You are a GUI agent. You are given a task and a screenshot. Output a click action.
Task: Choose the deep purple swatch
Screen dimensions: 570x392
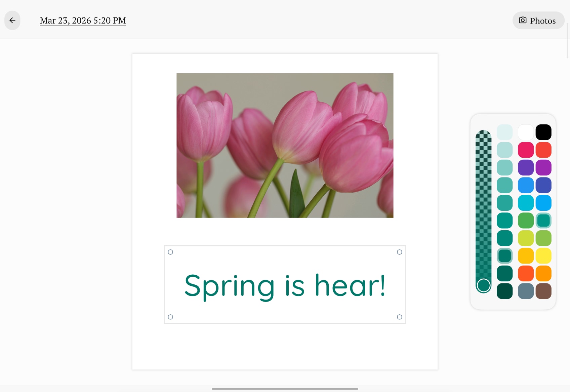[526, 167]
